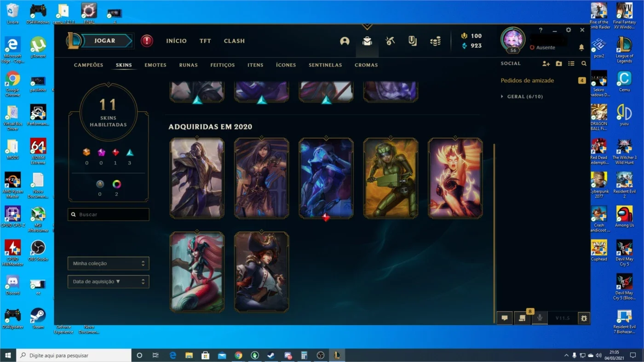Click the League of Legends logo emblem
644x362 pixels.
74,40
